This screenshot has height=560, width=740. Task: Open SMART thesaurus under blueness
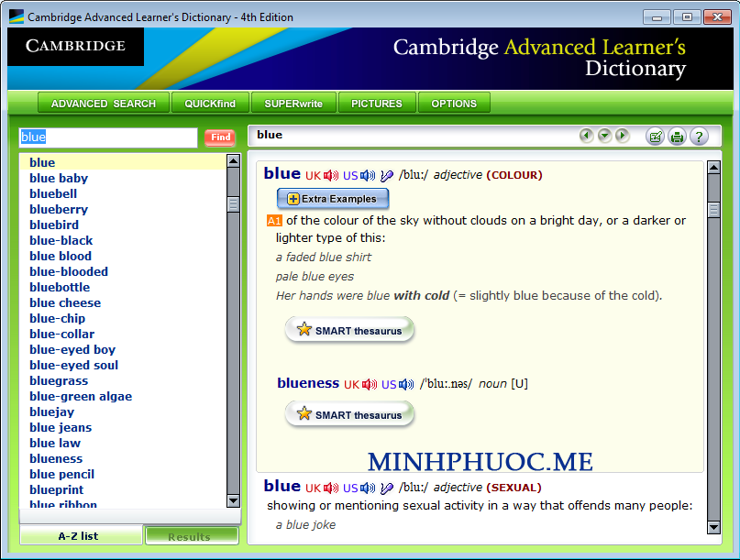349,414
